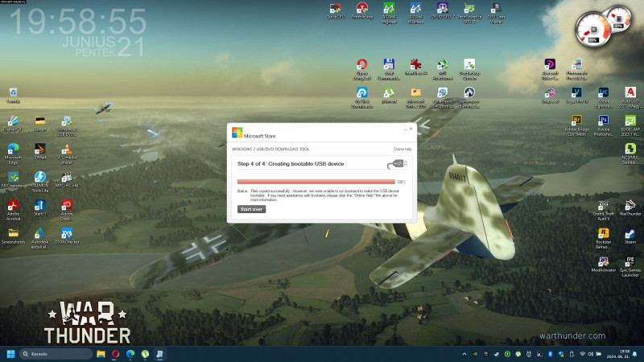Open DAEMON Tools Lite shortcut
The height and width of the screenshot is (362, 644).
[x=39, y=182]
